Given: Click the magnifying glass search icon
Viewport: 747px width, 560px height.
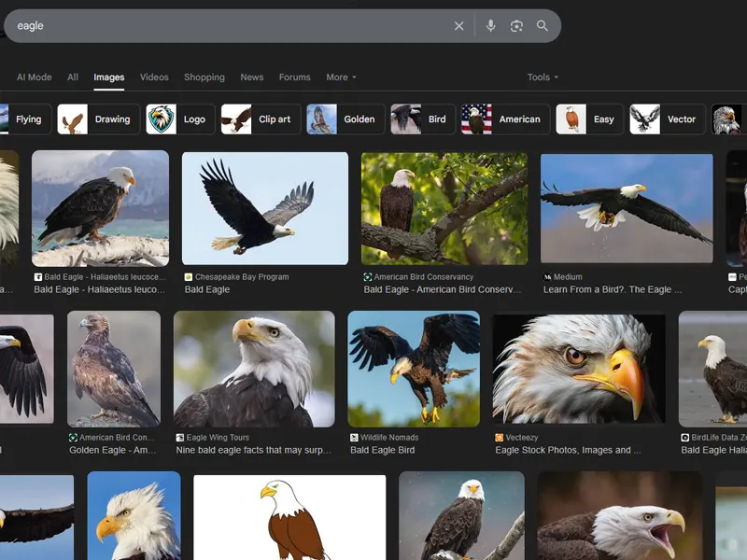Looking at the screenshot, I should click(x=543, y=26).
